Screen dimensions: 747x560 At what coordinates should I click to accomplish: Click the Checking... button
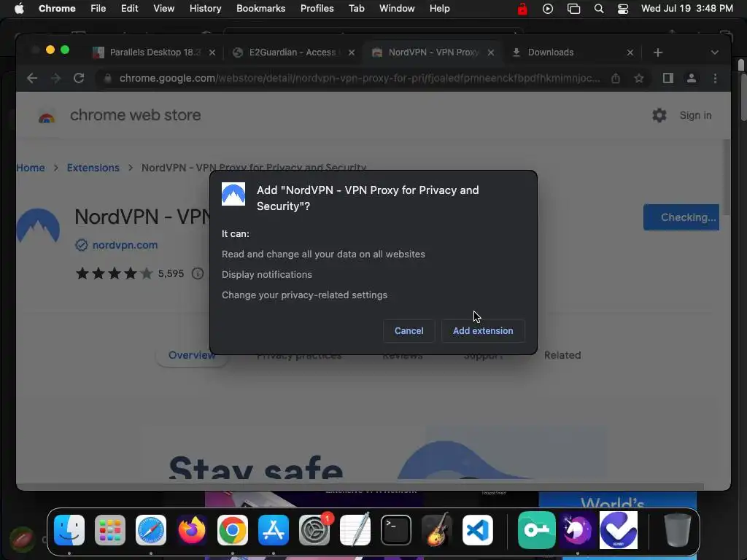[681, 217]
